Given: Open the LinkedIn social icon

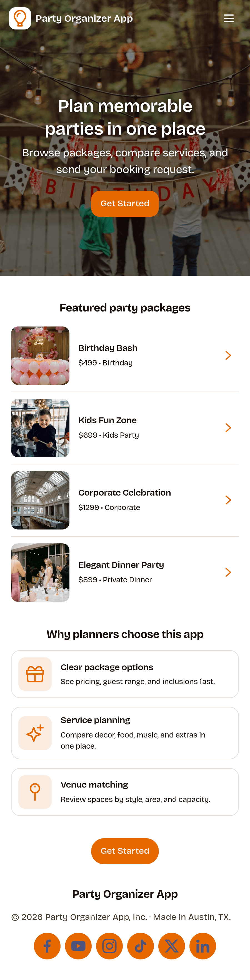Looking at the screenshot, I should (x=203, y=946).
